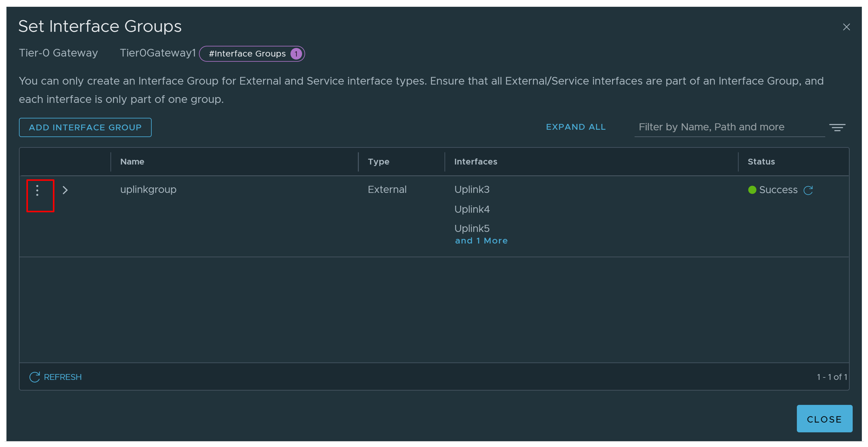Click the Uplink4 interface entry
This screenshot has width=868, height=447.
pos(472,209)
